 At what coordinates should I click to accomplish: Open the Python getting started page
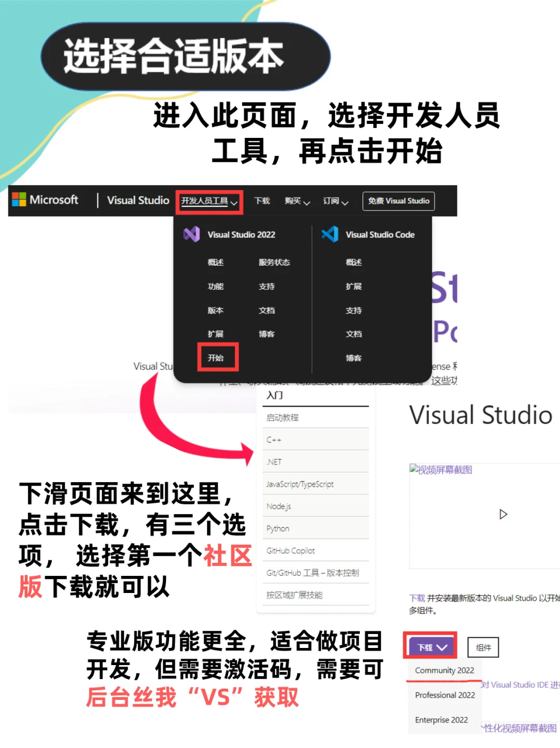click(277, 528)
